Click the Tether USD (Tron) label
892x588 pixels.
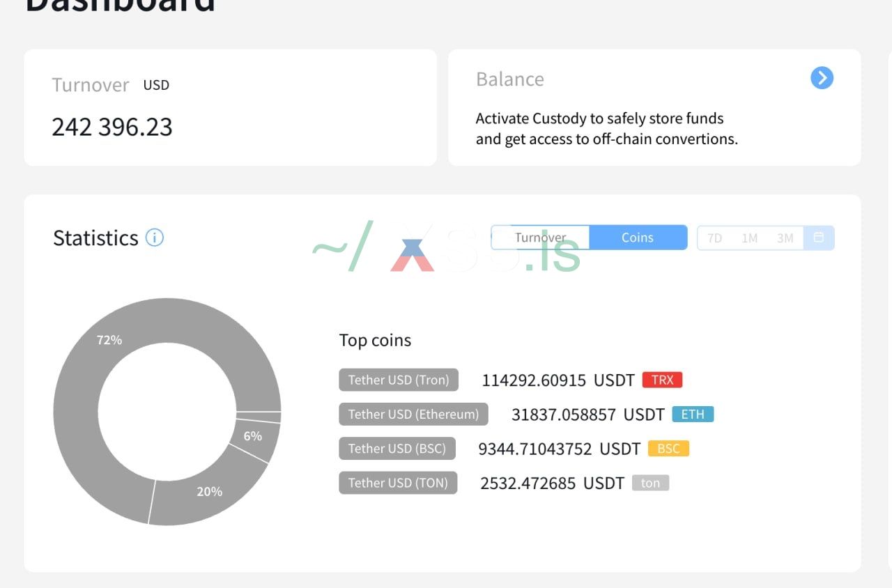tap(399, 380)
